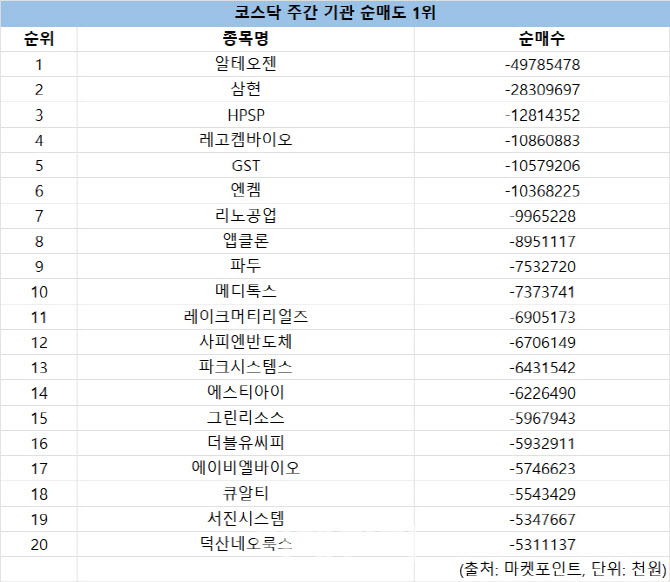The width and height of the screenshot is (670, 582).
Task: Click the stock name 리노공업
Action: click(246, 215)
